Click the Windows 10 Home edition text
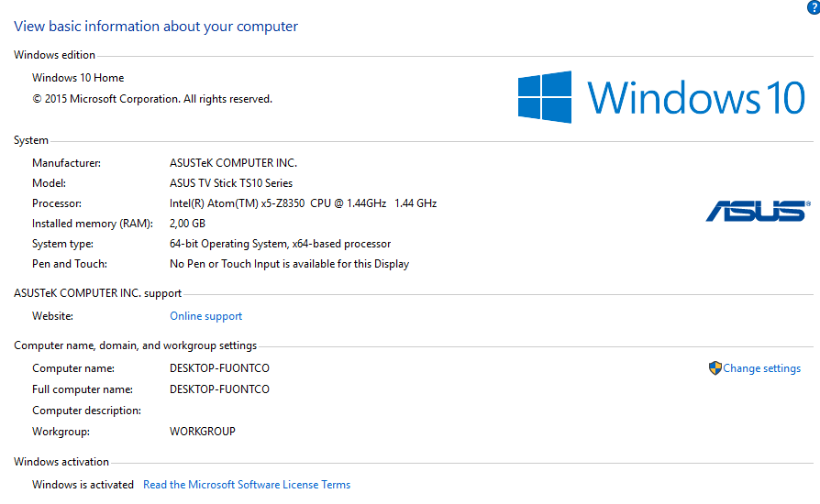820x504 pixels. 78,78
